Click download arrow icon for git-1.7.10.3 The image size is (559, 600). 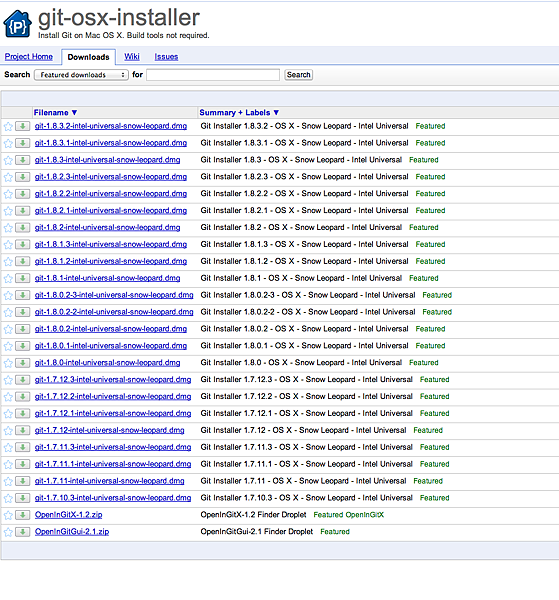(x=23, y=498)
